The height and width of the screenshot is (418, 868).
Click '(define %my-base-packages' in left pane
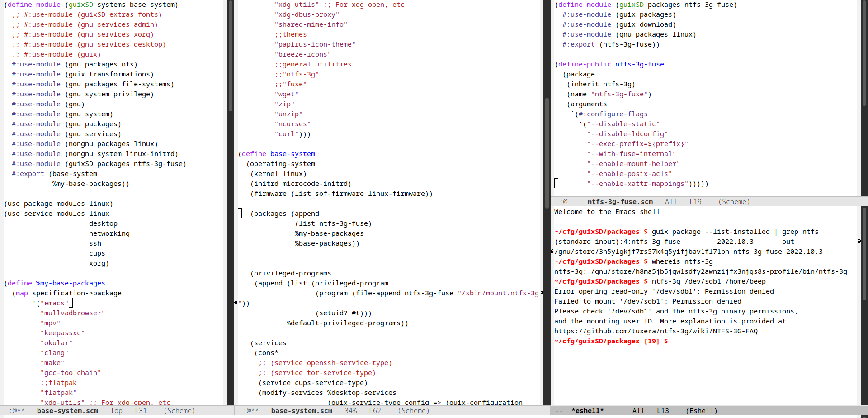(x=55, y=283)
